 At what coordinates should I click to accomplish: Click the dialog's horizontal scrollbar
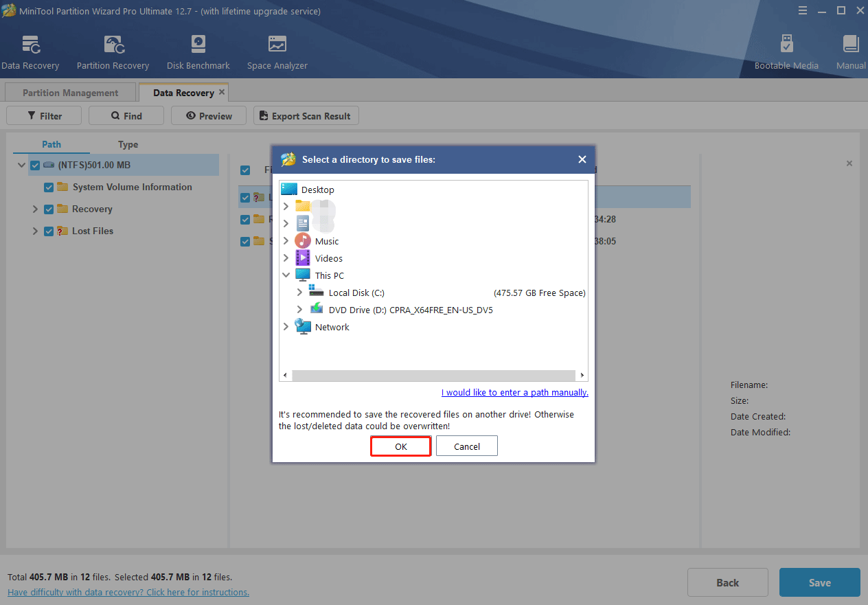click(x=433, y=376)
